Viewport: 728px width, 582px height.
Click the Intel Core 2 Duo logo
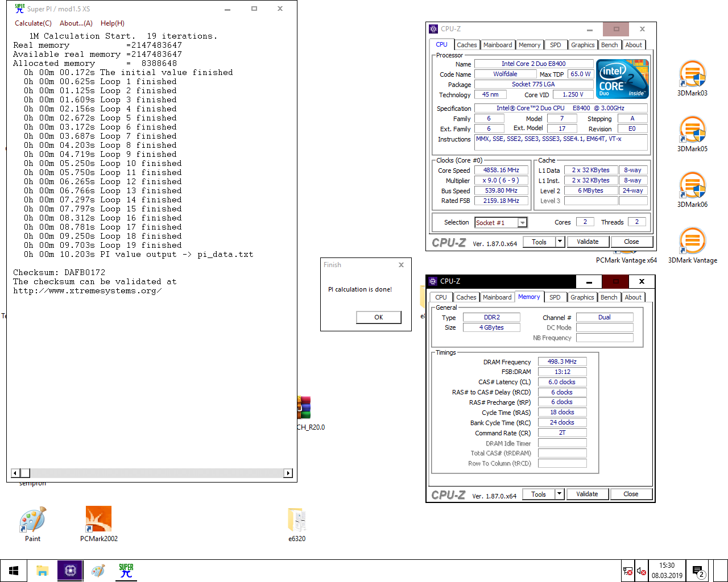[x=622, y=79]
